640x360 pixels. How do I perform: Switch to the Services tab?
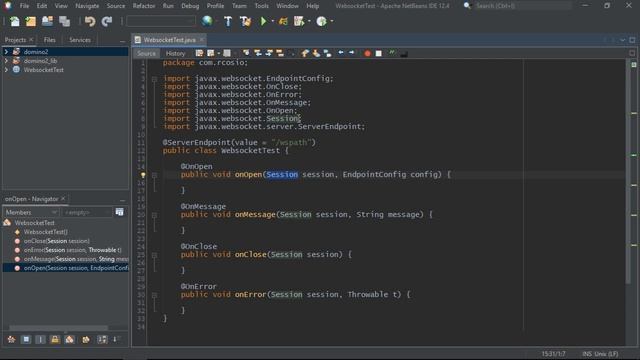[x=80, y=40]
